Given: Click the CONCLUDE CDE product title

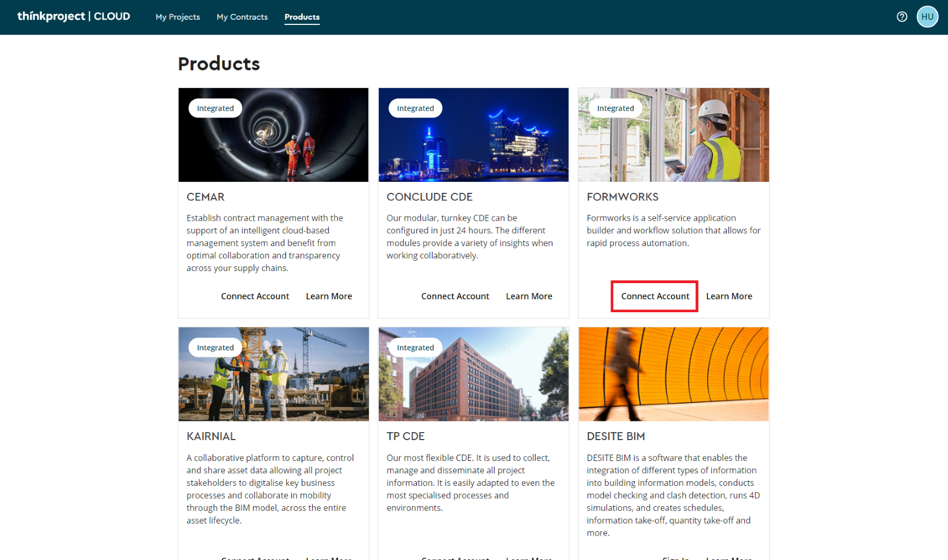Looking at the screenshot, I should click(x=430, y=197).
